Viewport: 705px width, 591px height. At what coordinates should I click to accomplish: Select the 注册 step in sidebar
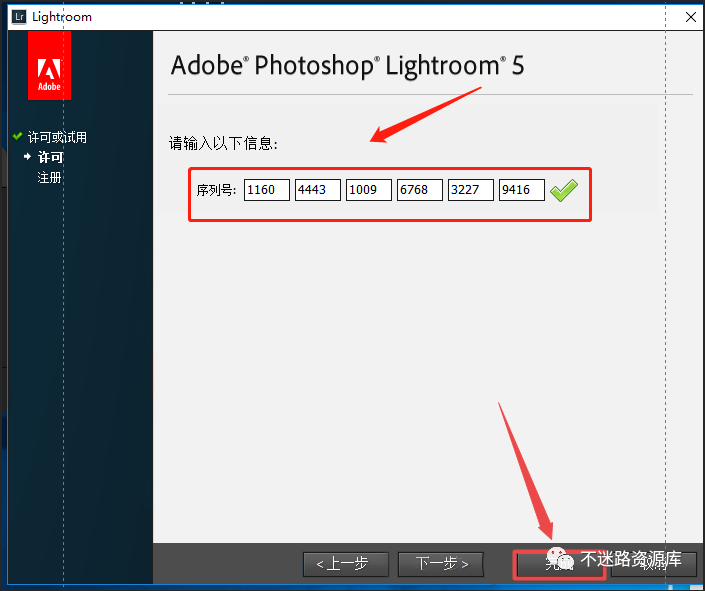[49, 177]
